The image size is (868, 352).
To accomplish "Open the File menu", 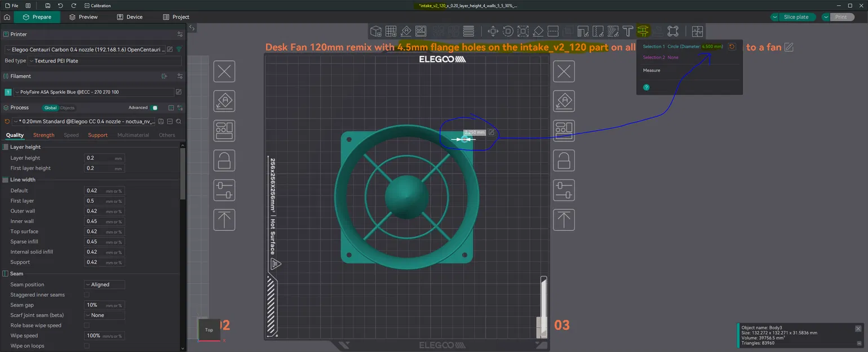I will coord(11,5).
